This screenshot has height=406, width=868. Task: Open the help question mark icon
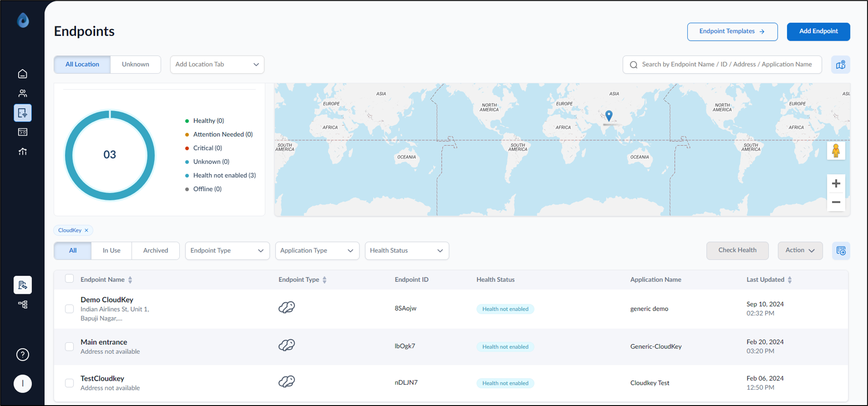pyautogui.click(x=23, y=354)
